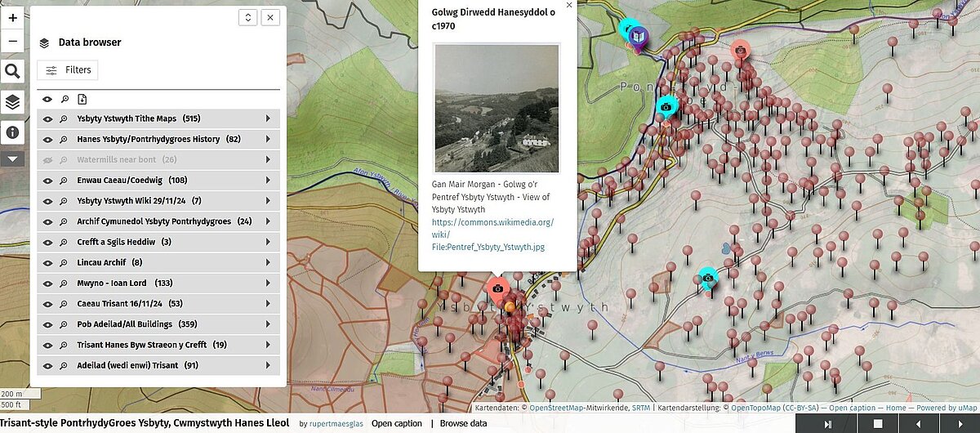Toggle visibility of all layers eye

[47, 100]
